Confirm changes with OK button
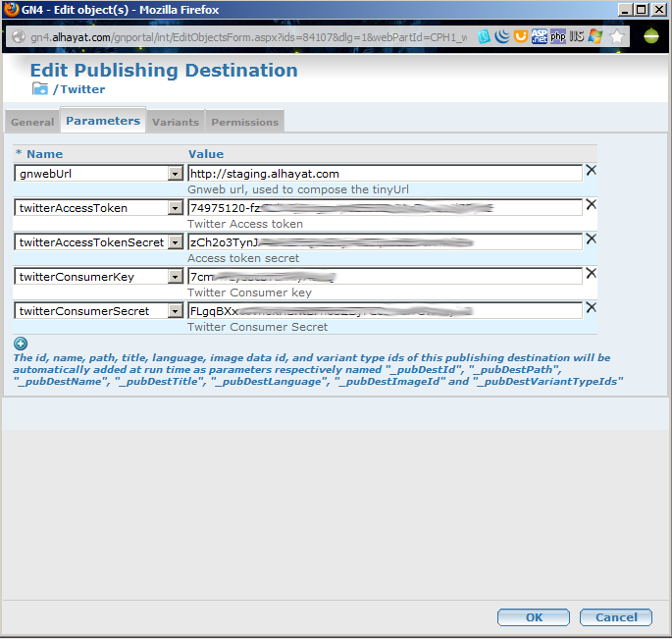 tap(534, 617)
